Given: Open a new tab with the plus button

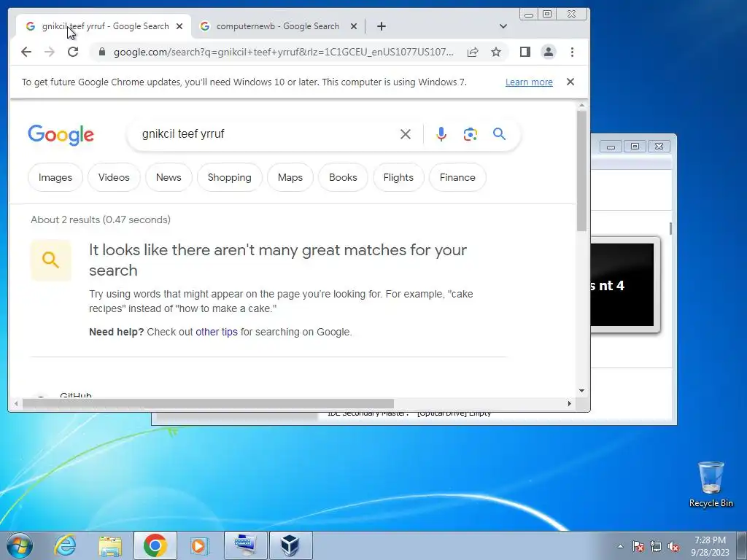Looking at the screenshot, I should point(381,26).
